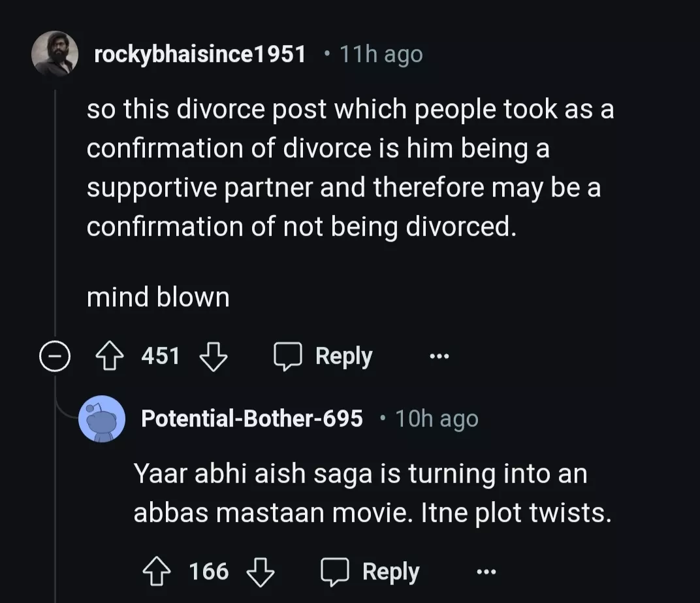The image size is (700, 603).
Task: Click the 166 vote count
Action: [x=209, y=572]
